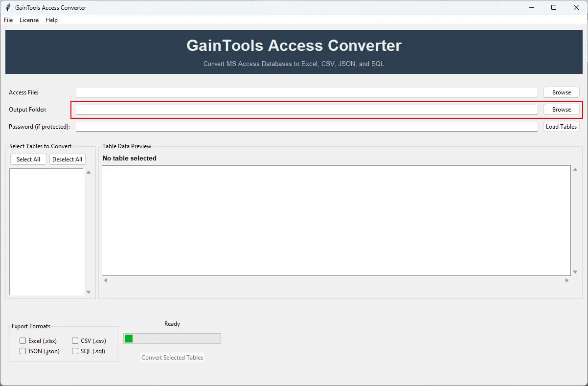Click the Password input field
588x386 pixels.
coord(307,127)
